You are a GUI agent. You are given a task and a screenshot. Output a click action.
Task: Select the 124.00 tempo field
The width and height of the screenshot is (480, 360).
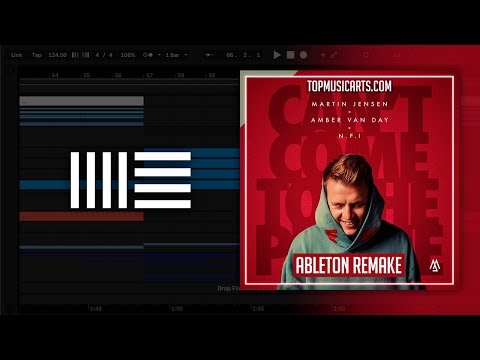(x=58, y=55)
